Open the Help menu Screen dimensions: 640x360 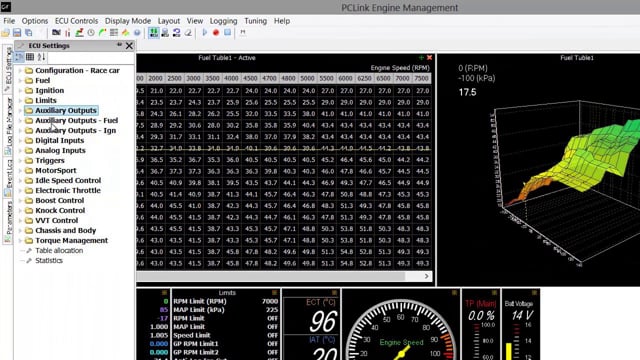[282, 21]
